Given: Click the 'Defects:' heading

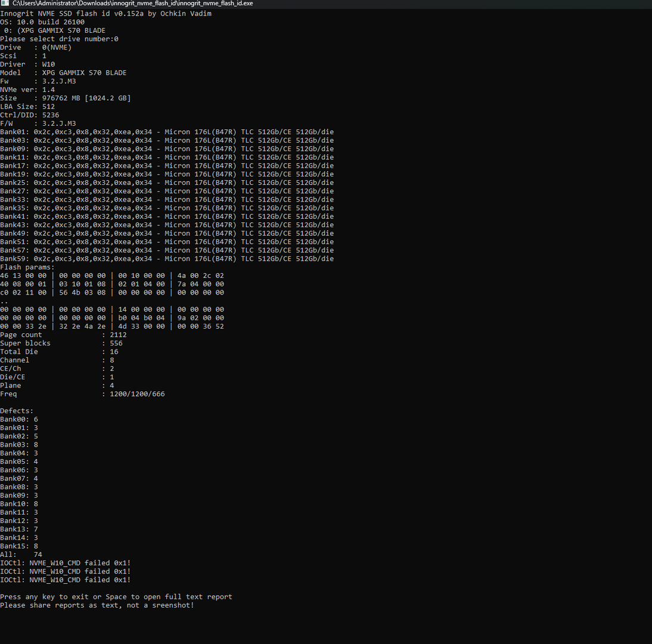Looking at the screenshot, I should pos(17,411).
